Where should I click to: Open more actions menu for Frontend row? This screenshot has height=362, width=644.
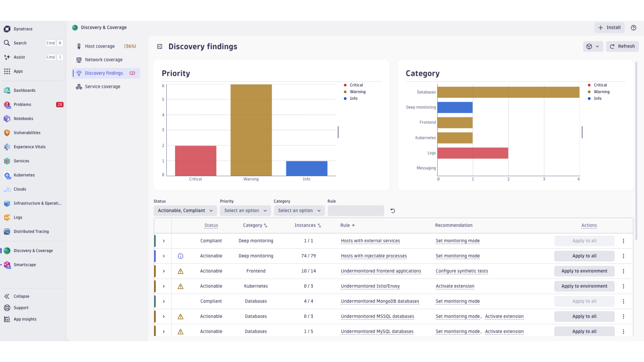click(623, 271)
